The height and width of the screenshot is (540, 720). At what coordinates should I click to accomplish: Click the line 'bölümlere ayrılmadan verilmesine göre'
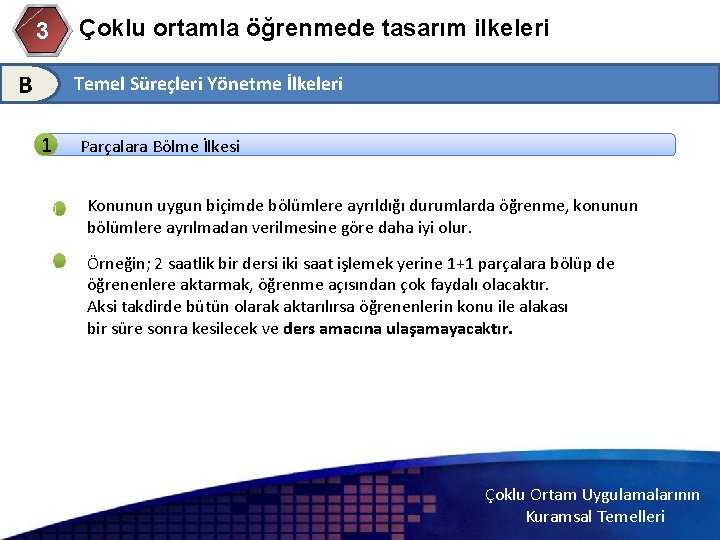click(279, 228)
